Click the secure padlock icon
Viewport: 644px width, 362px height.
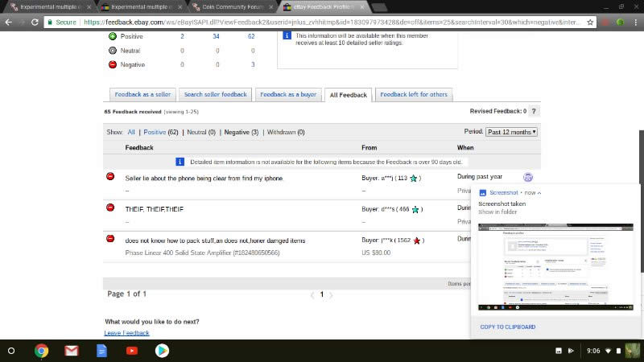coord(50,23)
